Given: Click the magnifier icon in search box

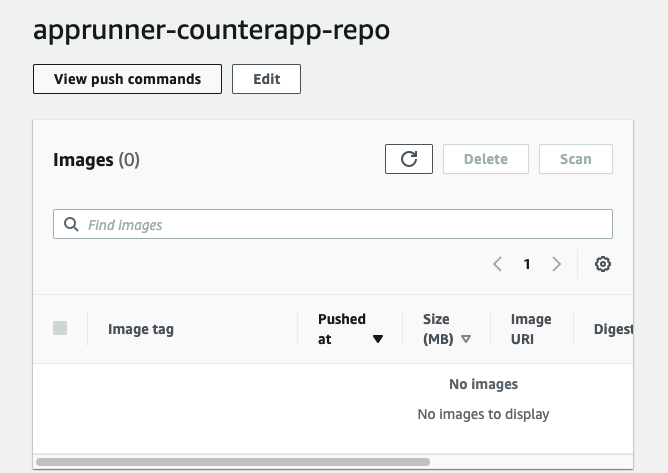Looking at the screenshot, I should (x=71, y=224).
